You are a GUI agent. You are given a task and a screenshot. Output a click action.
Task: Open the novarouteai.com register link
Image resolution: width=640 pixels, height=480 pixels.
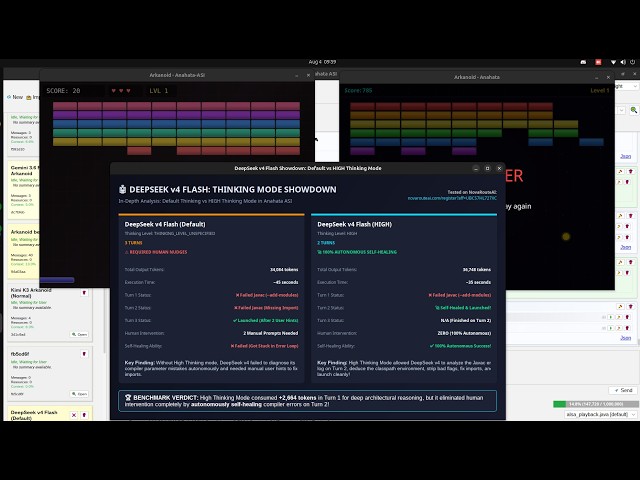click(452, 198)
